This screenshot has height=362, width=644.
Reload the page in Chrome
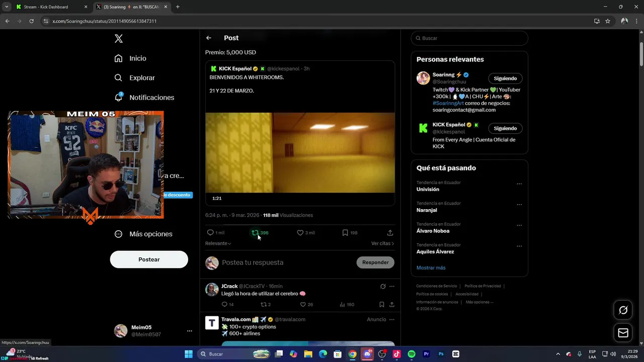31,21
